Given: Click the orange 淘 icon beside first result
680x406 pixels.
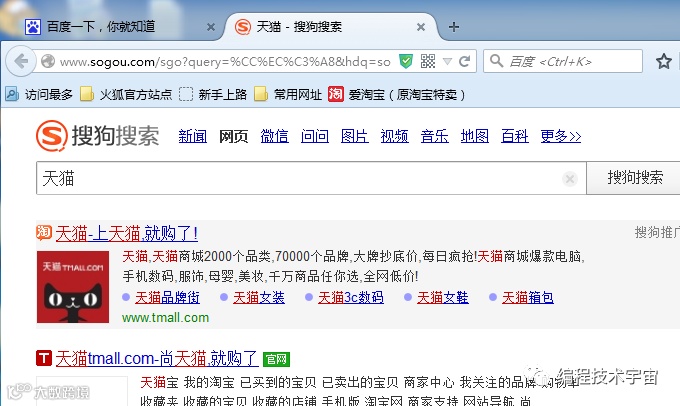Looking at the screenshot, I should click(x=44, y=232).
